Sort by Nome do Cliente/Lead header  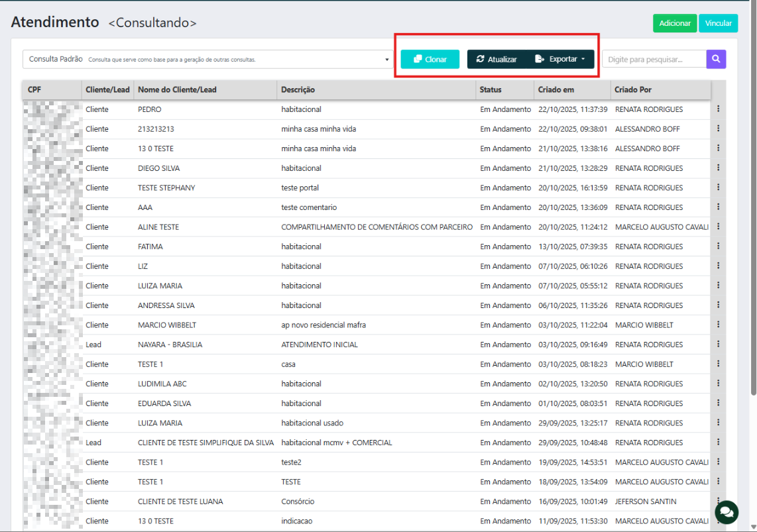(x=177, y=89)
